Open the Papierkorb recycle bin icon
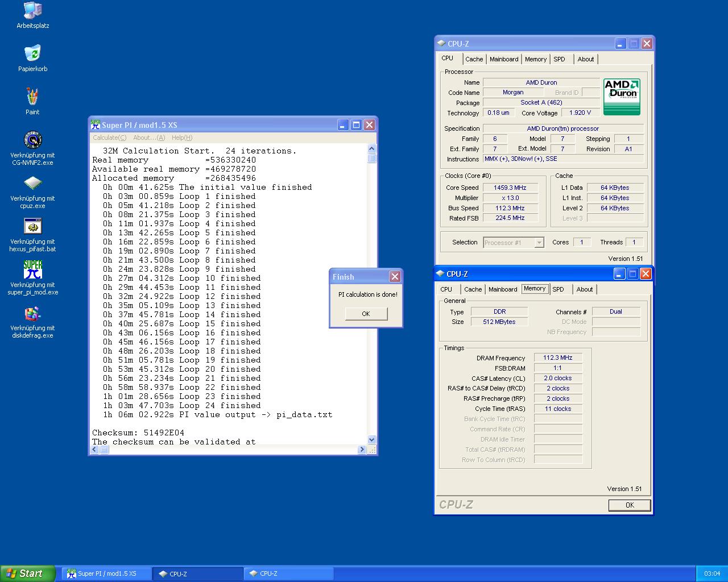Screen dimensions: 728x582 (32, 53)
